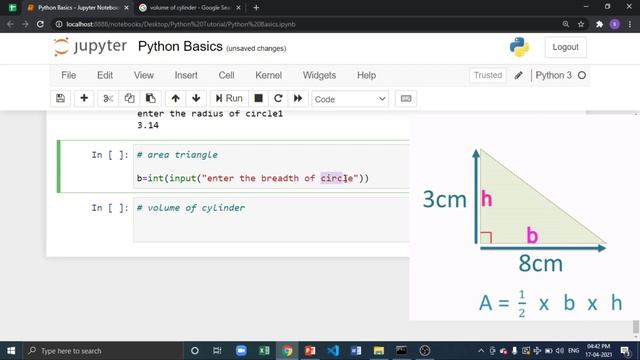The width and height of the screenshot is (640, 360).
Task: Cut selected cells with the scissors icon
Action: pos(108,98)
